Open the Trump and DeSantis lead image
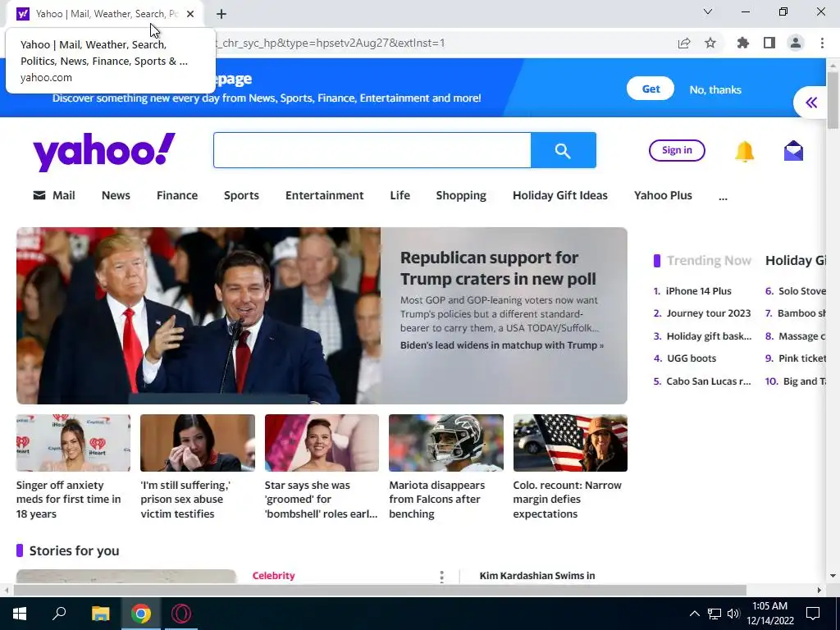This screenshot has height=630, width=840. point(199,316)
